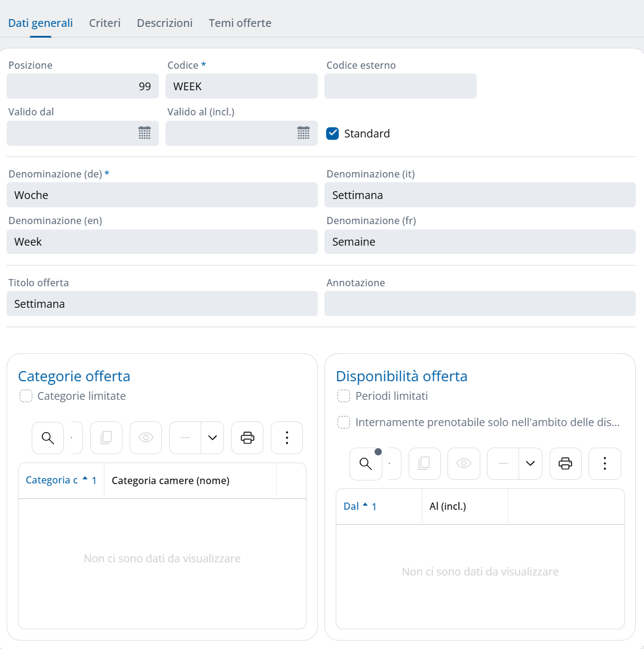
Task: Open calendar picker for Valido al (incl.)
Action: 303,133
